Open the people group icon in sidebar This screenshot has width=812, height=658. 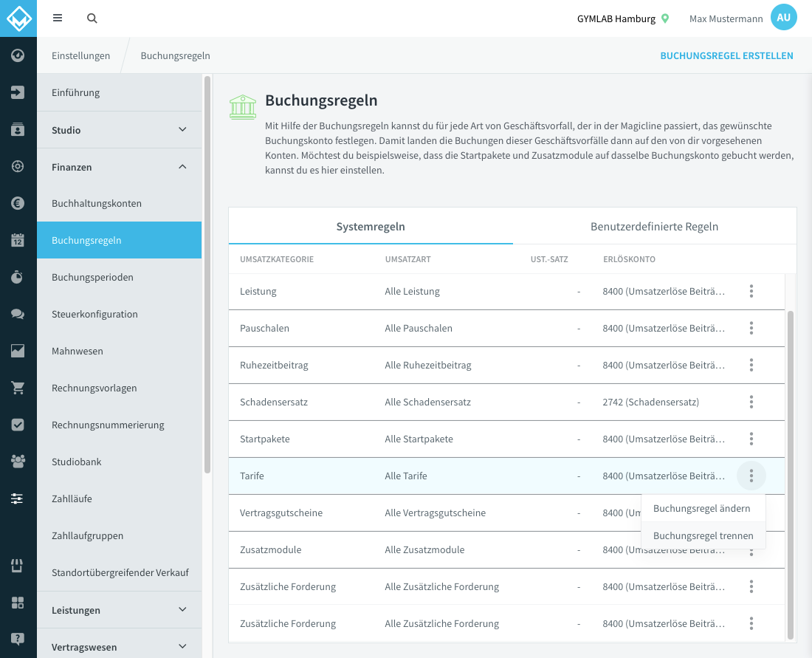pyautogui.click(x=18, y=461)
